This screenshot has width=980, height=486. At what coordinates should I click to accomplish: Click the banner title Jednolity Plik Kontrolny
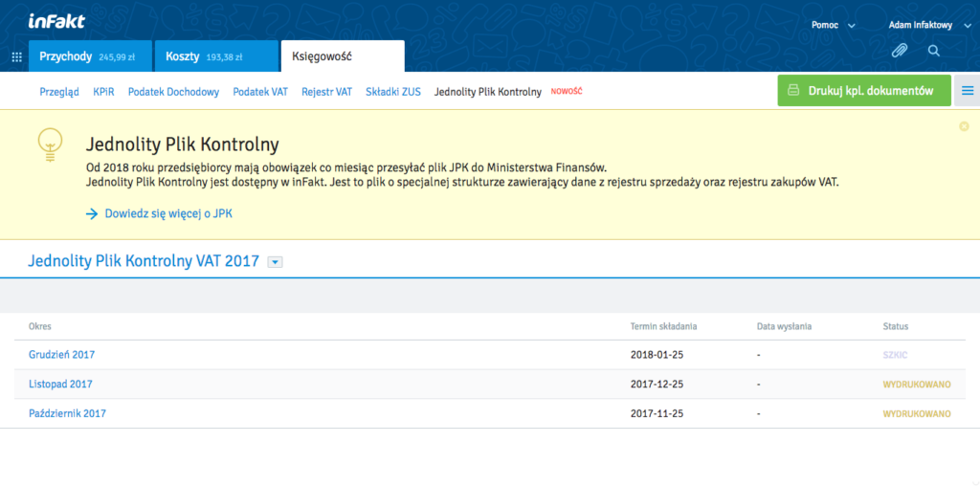[182, 144]
